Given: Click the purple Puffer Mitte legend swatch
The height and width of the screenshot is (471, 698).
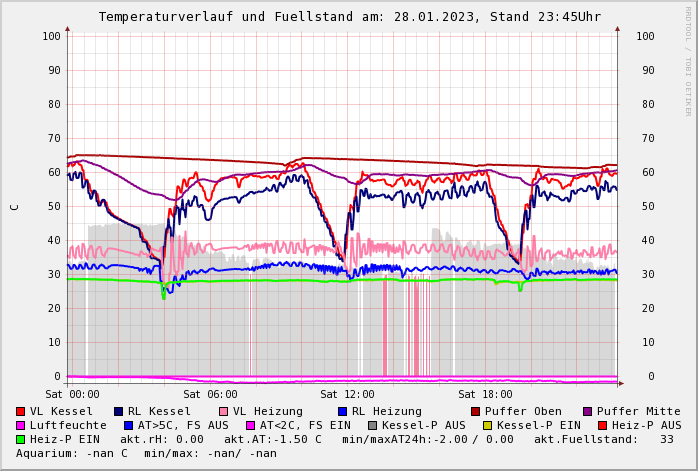Looking at the screenshot, I should pos(587,411).
